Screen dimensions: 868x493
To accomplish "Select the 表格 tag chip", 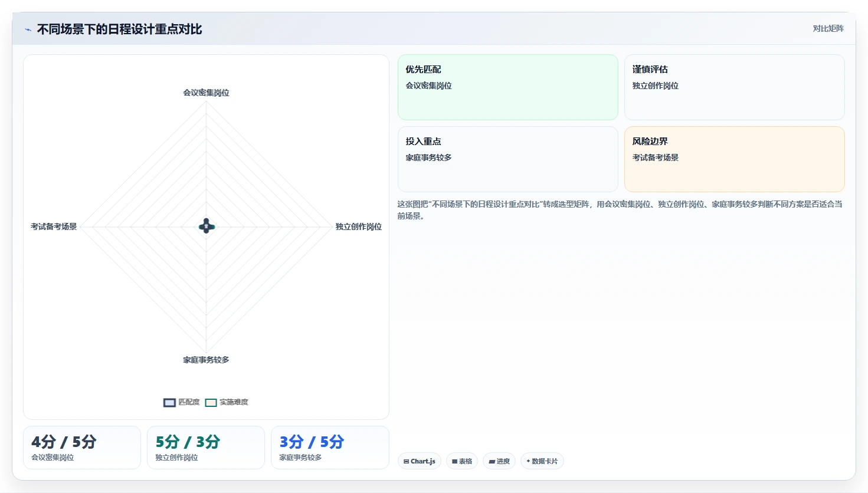I will tap(462, 461).
